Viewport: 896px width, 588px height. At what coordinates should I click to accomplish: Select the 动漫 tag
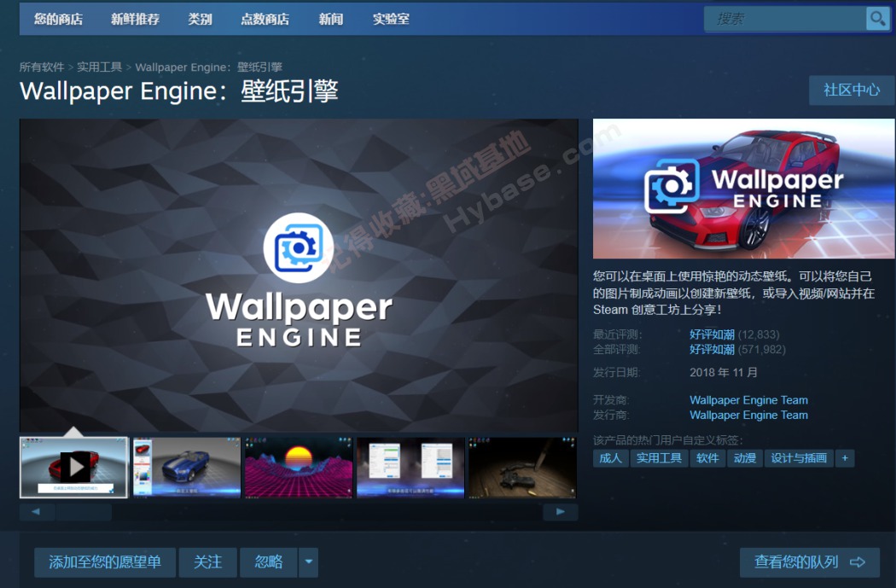745,457
